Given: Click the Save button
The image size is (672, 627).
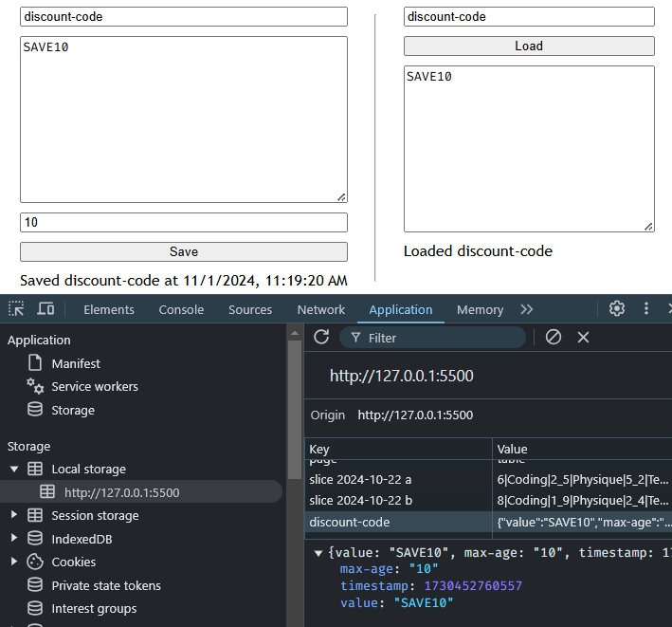Looking at the screenshot, I should coord(184,251).
